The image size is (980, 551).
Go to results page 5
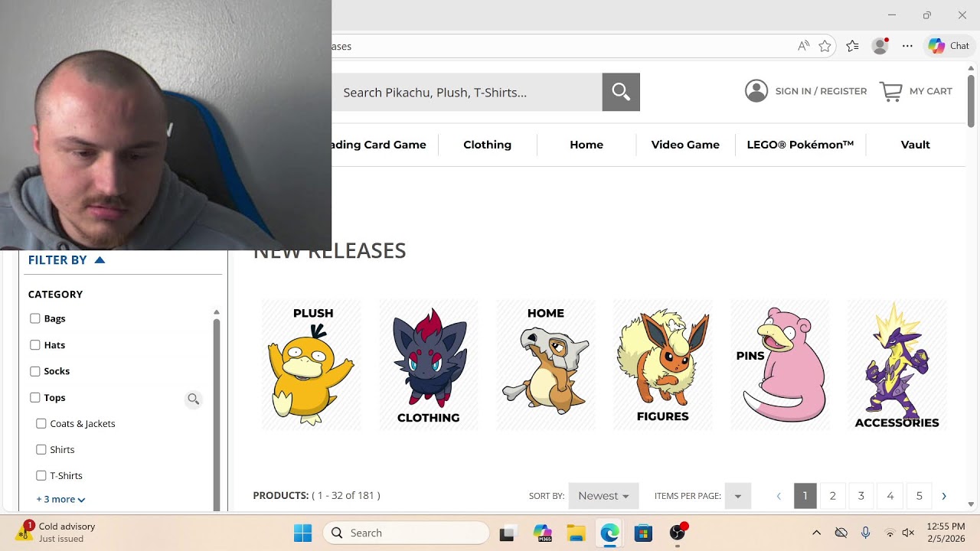click(x=920, y=496)
